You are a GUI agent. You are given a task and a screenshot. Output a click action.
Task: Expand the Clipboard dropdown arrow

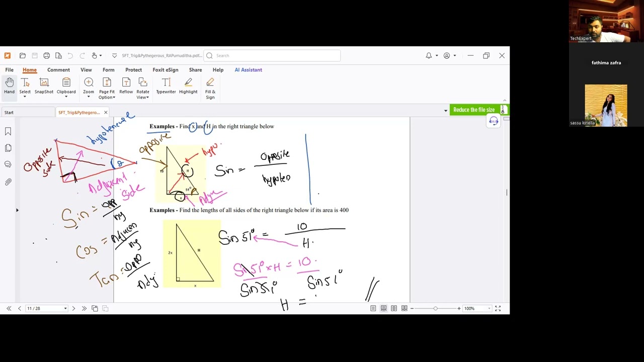[66, 97]
